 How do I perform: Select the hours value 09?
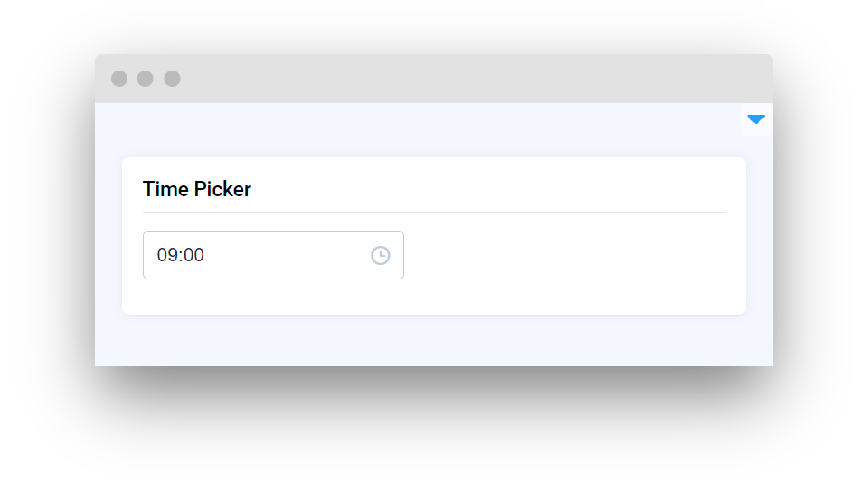coord(166,255)
